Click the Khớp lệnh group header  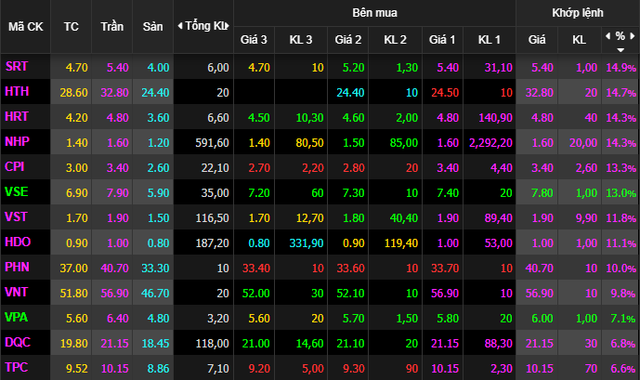point(578,13)
